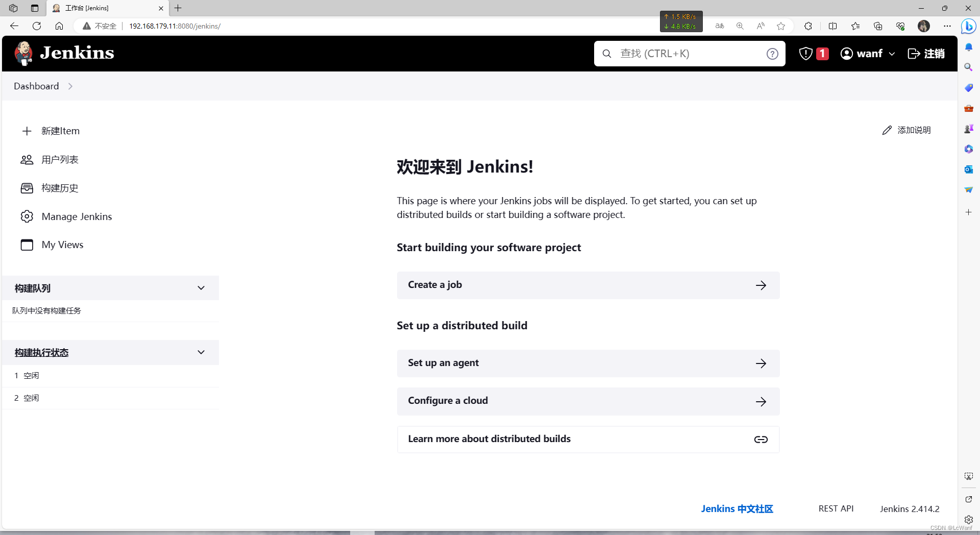Open Bing Copilot sidebar icon
This screenshot has height=535, width=980.
pos(968,26)
